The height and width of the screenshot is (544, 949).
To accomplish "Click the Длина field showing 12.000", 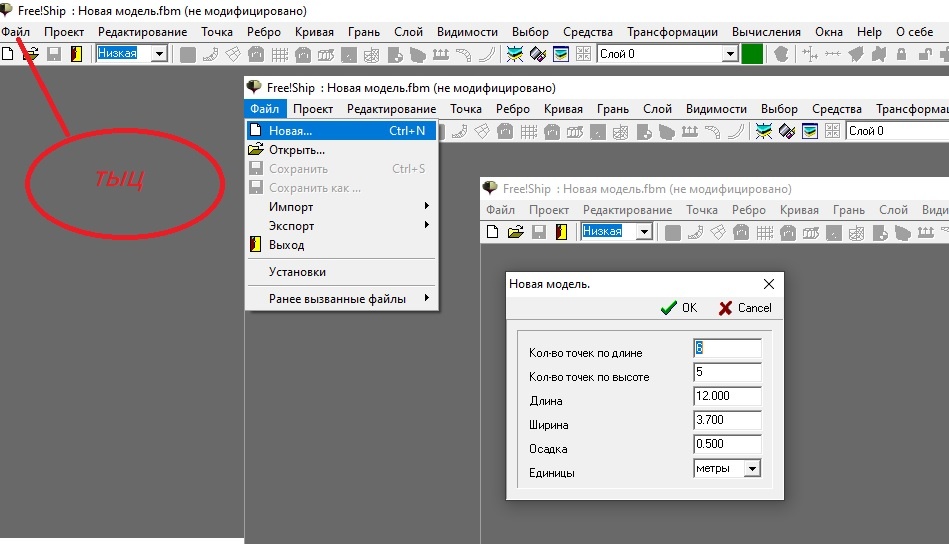I will 727,396.
